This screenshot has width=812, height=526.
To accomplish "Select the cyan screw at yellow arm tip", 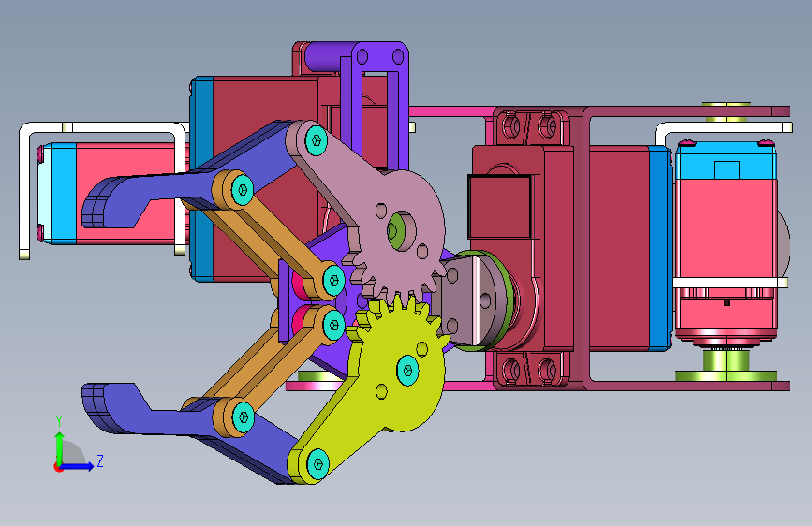I will 318,463.
